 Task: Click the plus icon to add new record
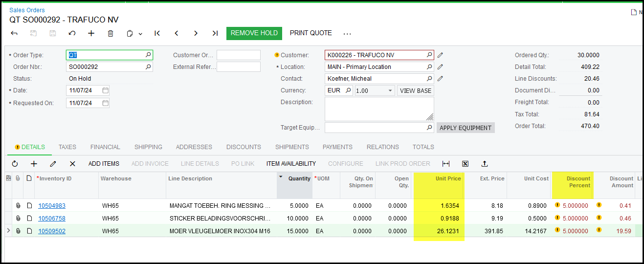(x=91, y=33)
